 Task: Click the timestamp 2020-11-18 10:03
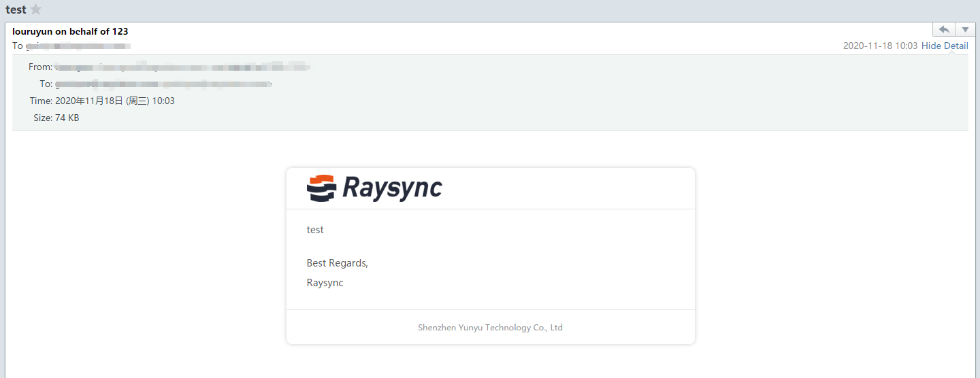(x=881, y=46)
